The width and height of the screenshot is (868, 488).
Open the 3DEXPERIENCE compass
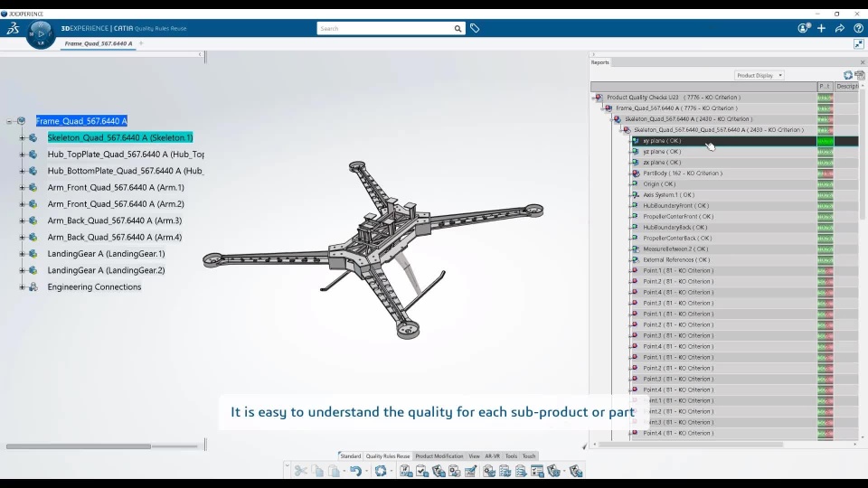[41, 34]
